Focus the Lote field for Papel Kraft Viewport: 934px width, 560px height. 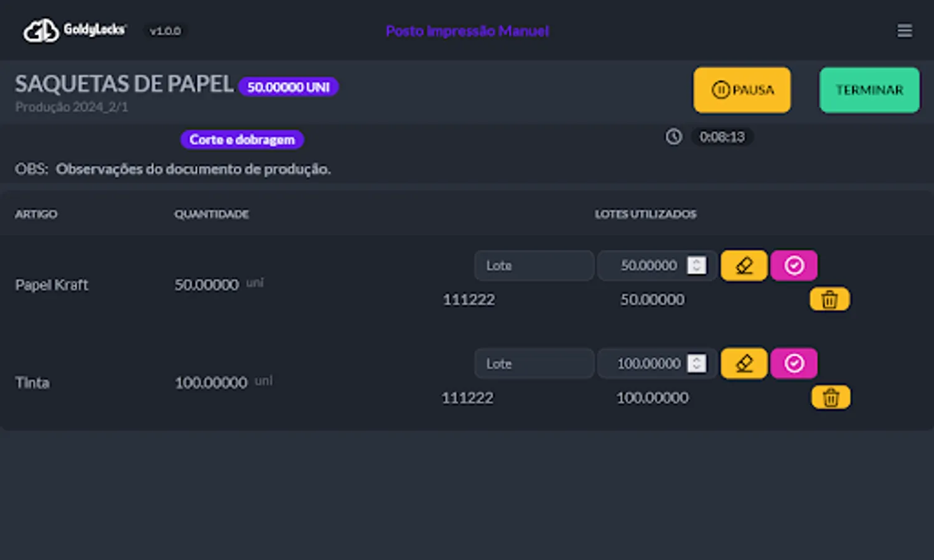click(x=534, y=266)
